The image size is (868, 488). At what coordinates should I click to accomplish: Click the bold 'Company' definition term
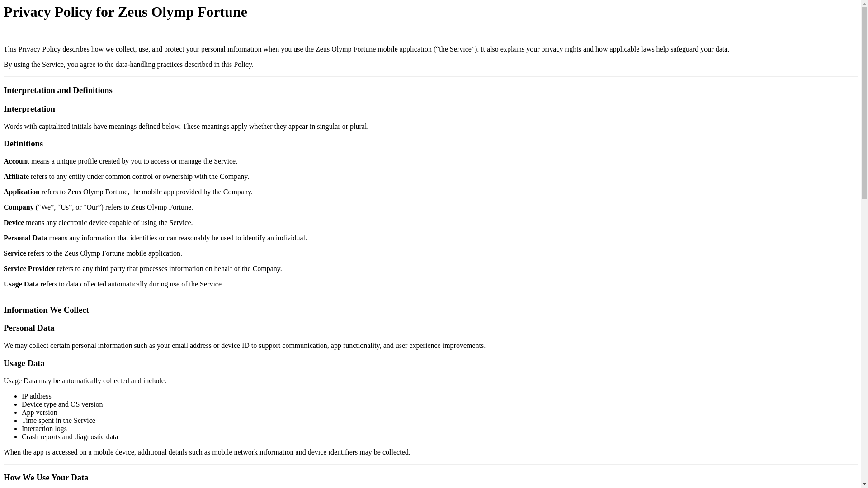click(19, 207)
